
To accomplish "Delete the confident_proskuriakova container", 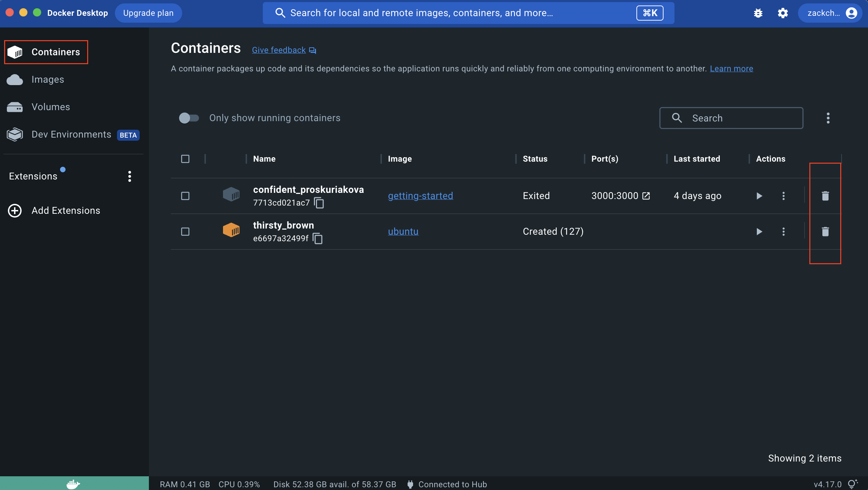I will pyautogui.click(x=825, y=196).
